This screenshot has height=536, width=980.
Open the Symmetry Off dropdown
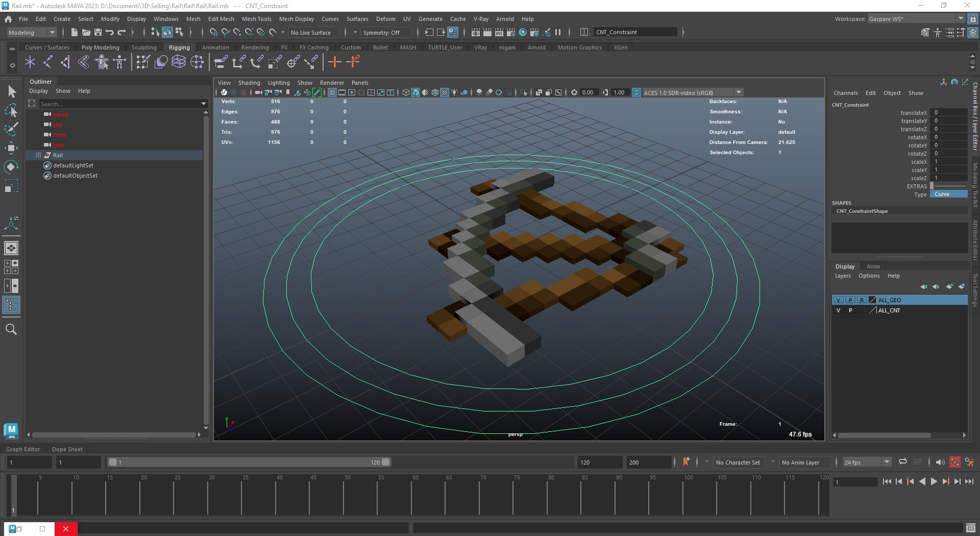386,32
